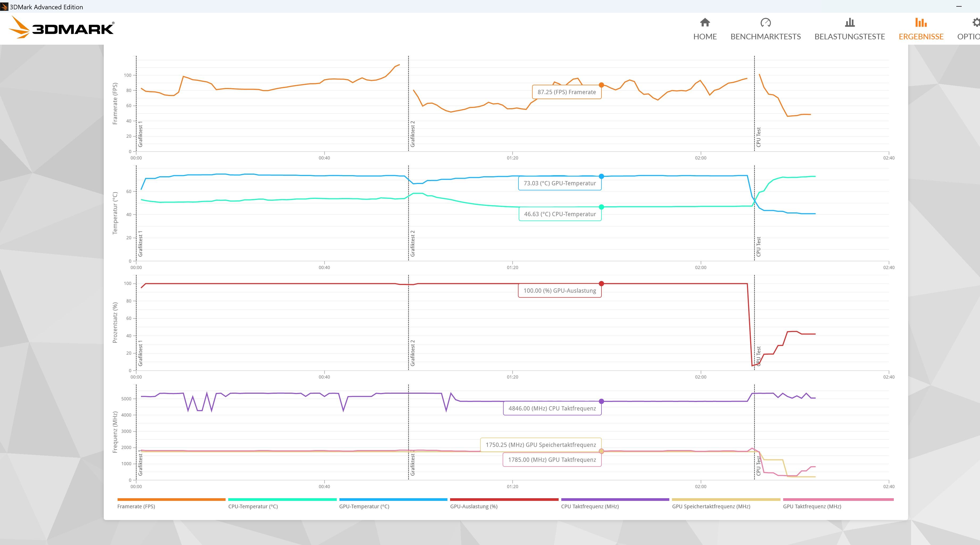The width and height of the screenshot is (980, 545).
Task: Click the 3DMark logo
Action: (x=61, y=28)
